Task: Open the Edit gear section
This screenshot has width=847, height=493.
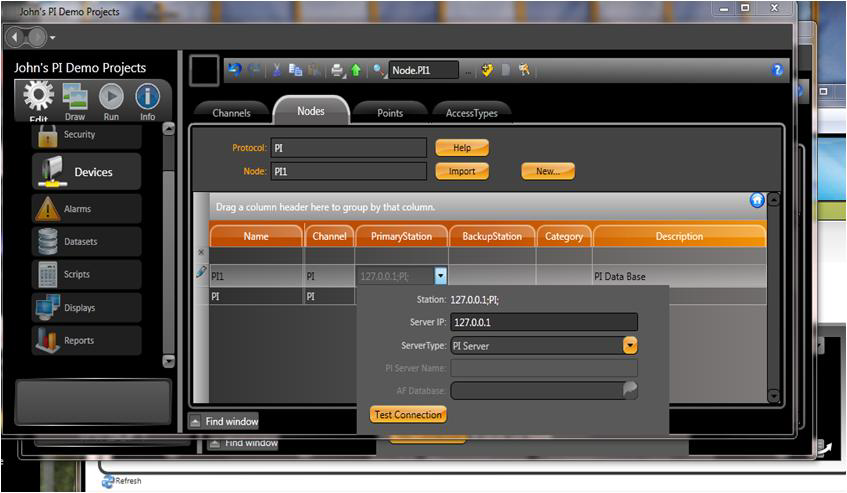Action: (38, 99)
